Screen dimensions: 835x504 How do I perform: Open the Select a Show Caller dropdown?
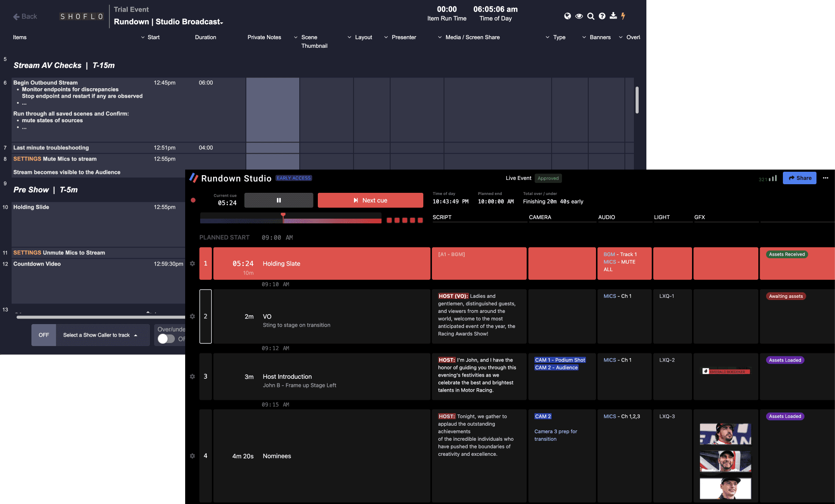[100, 335]
